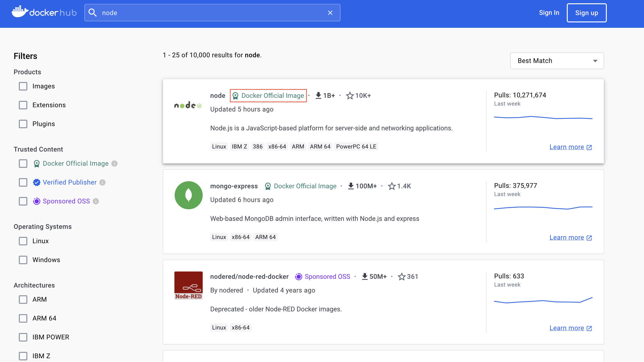This screenshot has width=644, height=362.
Task: Click the Node-RED image thumbnail
Action: click(x=189, y=285)
